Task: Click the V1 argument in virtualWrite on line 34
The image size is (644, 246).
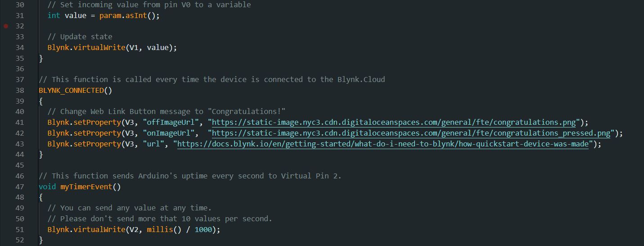Action: 134,47
